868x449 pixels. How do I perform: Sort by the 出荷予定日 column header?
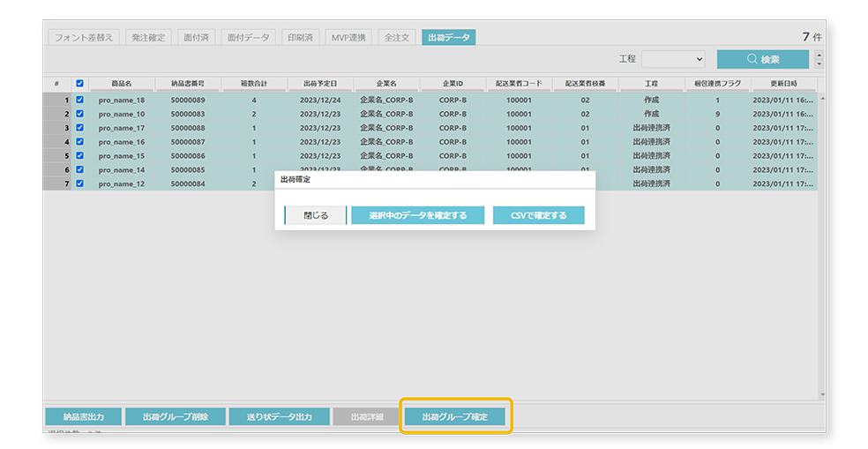click(320, 84)
